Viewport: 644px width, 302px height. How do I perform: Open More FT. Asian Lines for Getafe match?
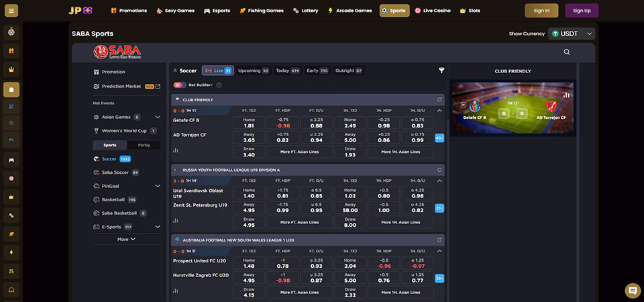pyautogui.click(x=299, y=152)
